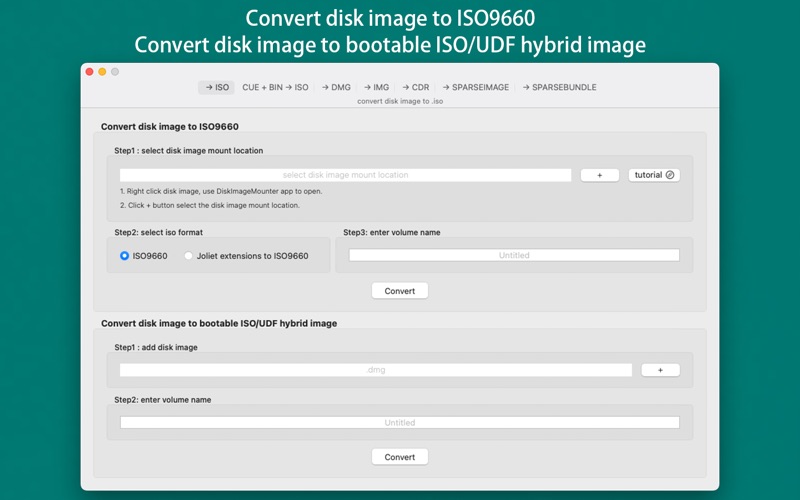800x500 pixels.
Task: Open the → IMG tab
Action: coord(377,87)
